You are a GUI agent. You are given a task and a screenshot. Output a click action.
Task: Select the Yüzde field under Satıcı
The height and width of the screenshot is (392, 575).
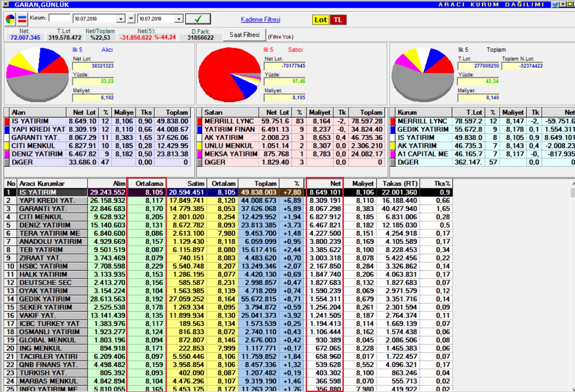tap(285, 81)
